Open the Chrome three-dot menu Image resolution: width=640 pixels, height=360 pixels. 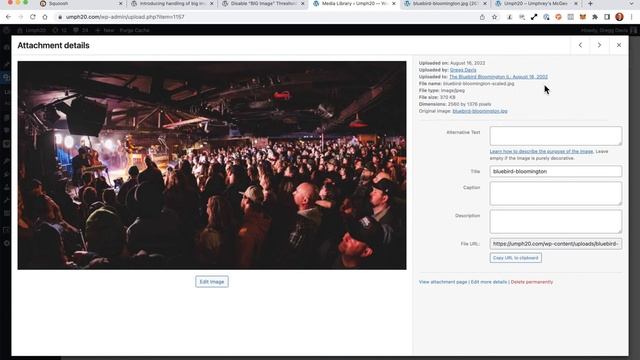click(632, 17)
